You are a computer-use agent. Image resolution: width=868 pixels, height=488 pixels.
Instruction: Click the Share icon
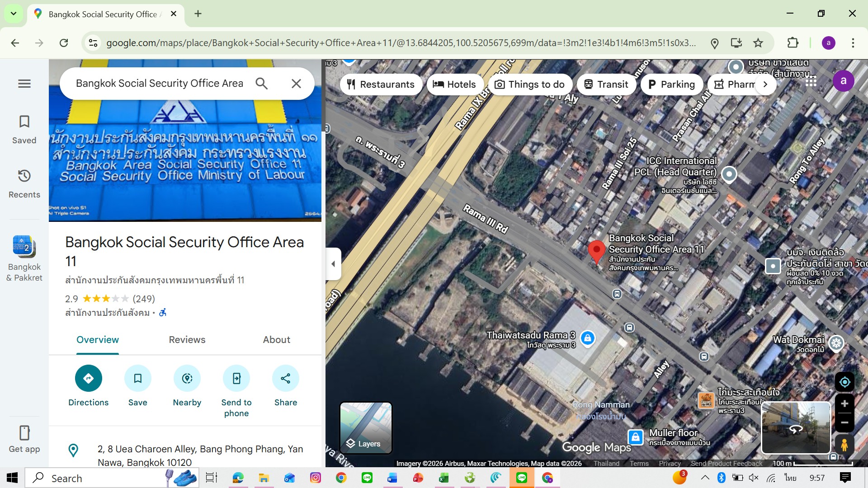(285, 378)
